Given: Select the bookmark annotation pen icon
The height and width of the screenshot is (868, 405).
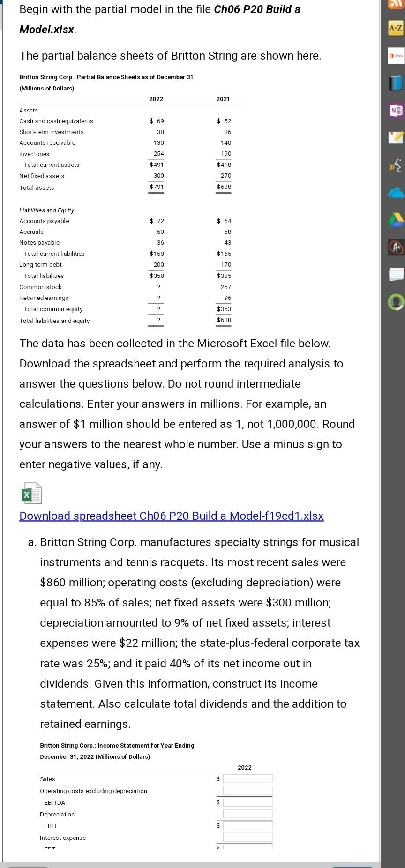Looking at the screenshot, I should tap(396, 138).
